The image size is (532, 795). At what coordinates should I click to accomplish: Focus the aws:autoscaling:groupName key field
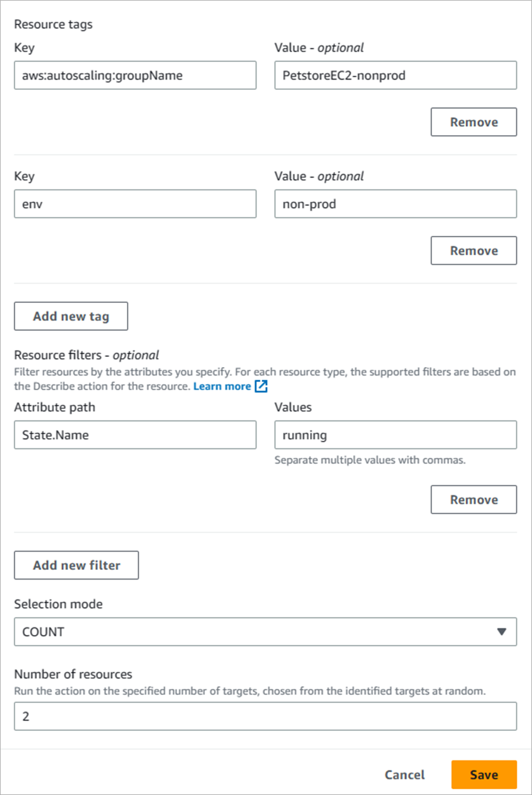[135, 76]
